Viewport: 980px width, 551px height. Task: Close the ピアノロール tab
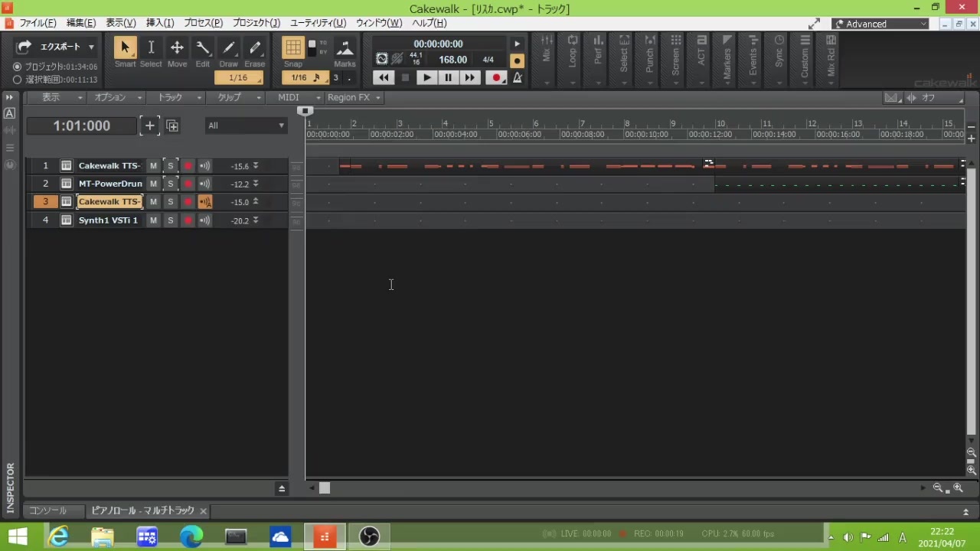tap(203, 511)
